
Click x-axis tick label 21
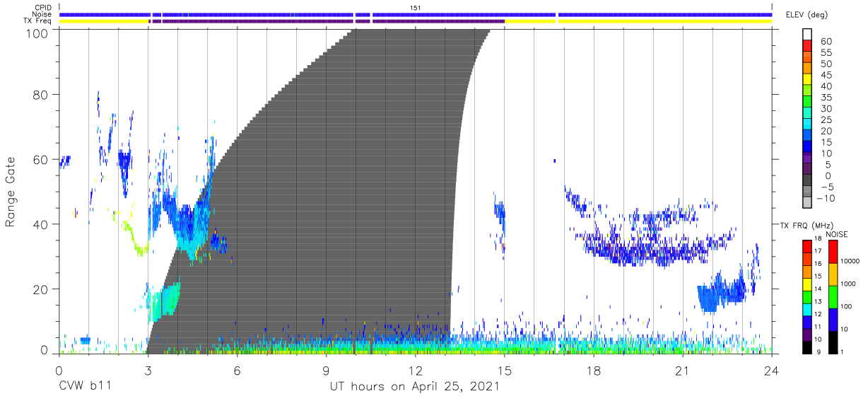682,369
